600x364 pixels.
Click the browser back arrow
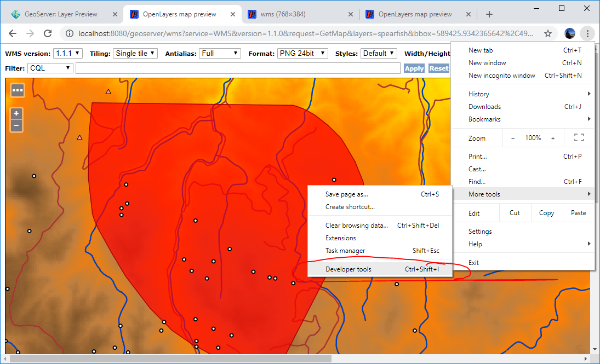pos(13,33)
